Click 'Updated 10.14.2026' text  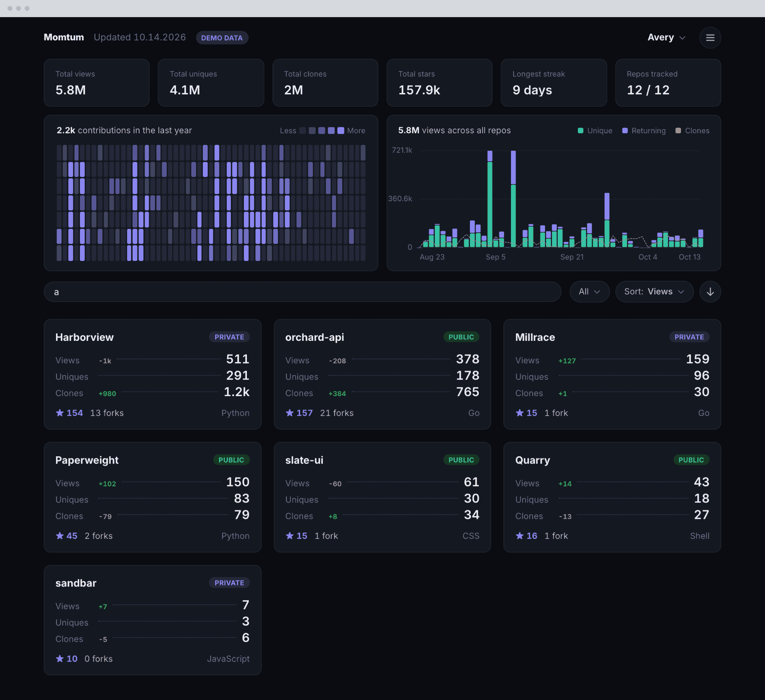(x=140, y=37)
